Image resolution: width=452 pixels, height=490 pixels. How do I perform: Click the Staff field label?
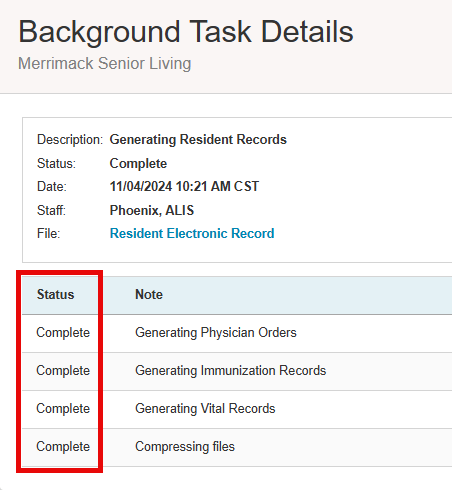pyautogui.click(x=51, y=210)
